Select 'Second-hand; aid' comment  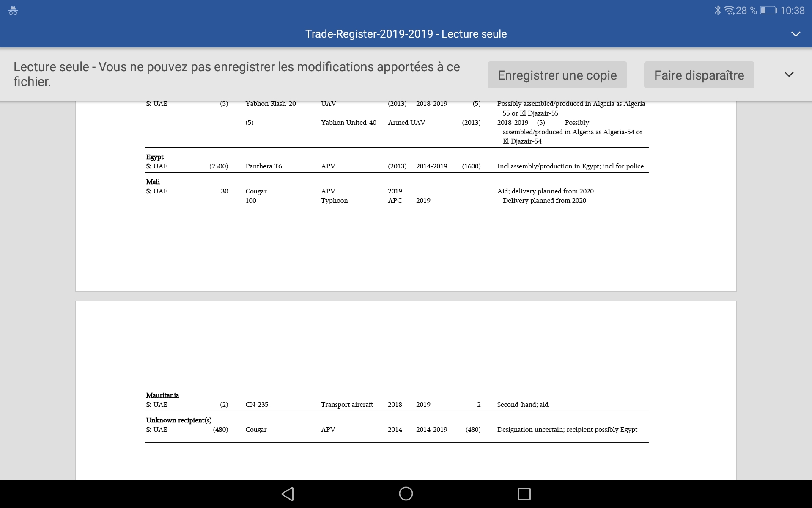click(523, 404)
